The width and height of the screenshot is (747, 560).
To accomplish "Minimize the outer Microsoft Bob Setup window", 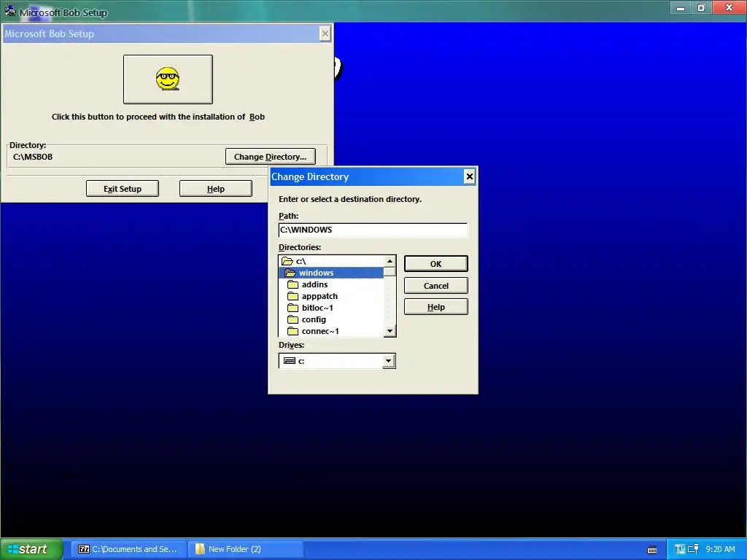I will coord(681,7).
